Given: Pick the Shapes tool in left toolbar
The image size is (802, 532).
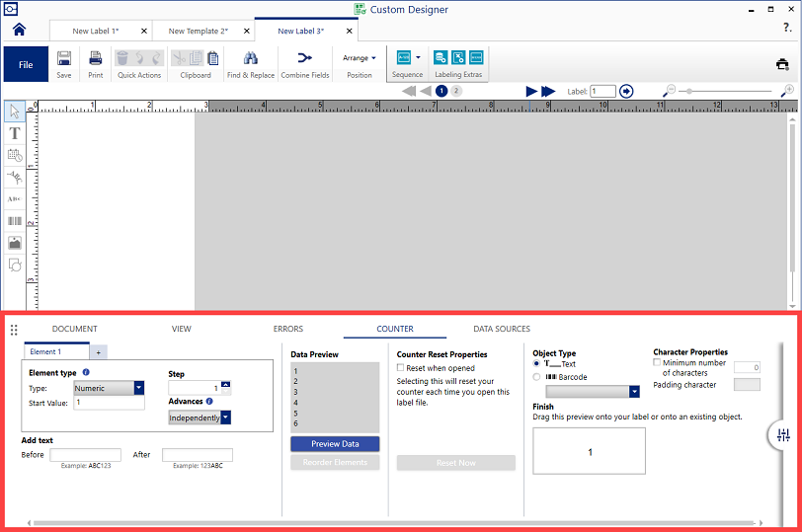Looking at the screenshot, I should 15,265.
